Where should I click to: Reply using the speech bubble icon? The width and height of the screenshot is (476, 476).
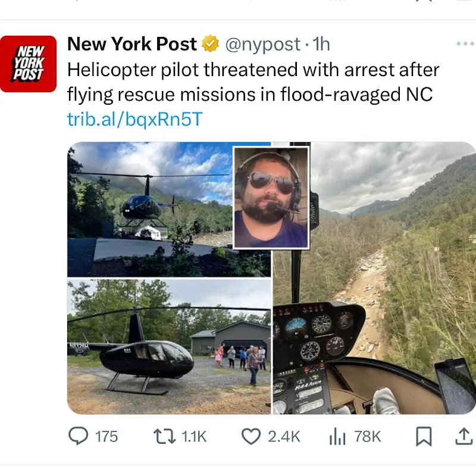pos(78,437)
